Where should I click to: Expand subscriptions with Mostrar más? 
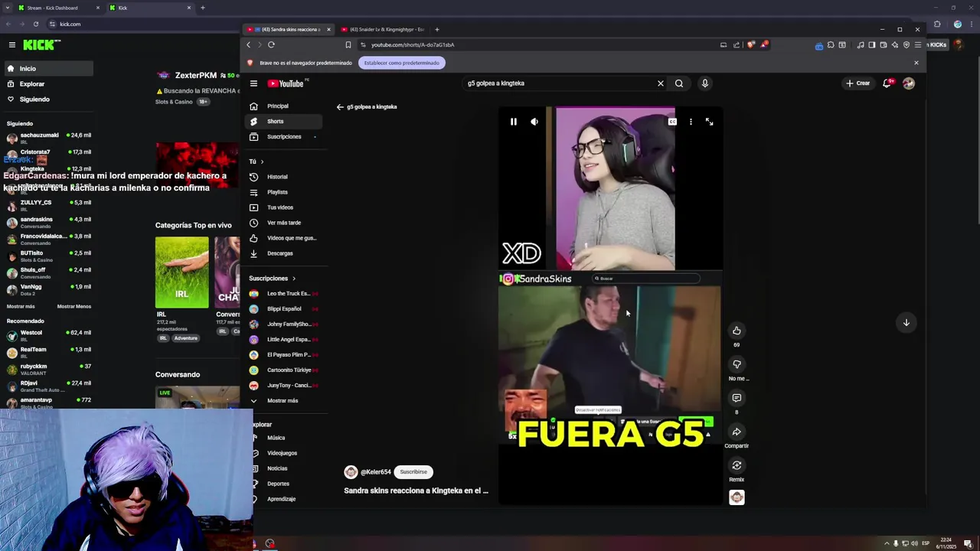click(x=283, y=401)
